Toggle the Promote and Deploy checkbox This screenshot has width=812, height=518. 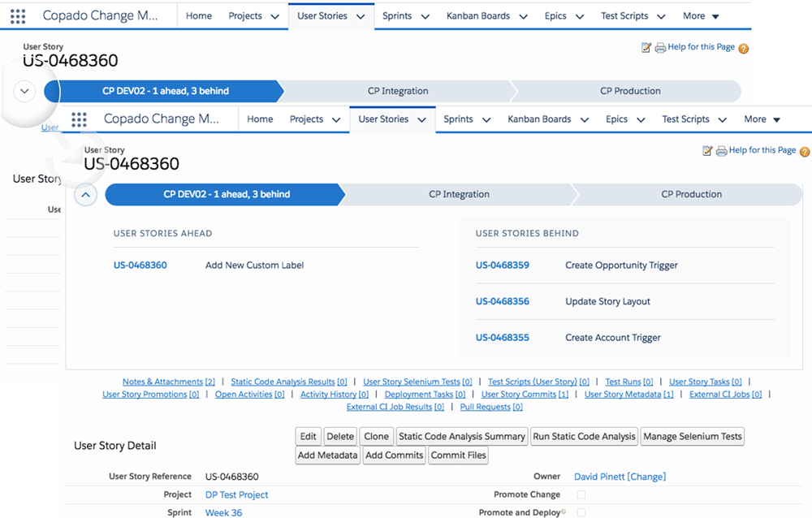click(581, 512)
